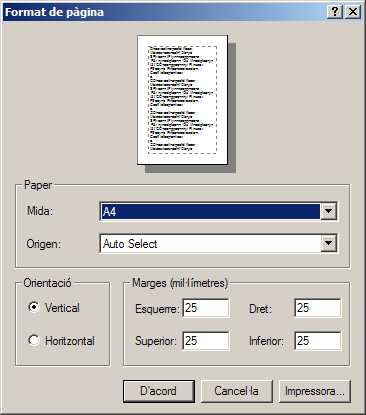Click the Dret margin input
The width and height of the screenshot is (366, 415).
tap(318, 308)
